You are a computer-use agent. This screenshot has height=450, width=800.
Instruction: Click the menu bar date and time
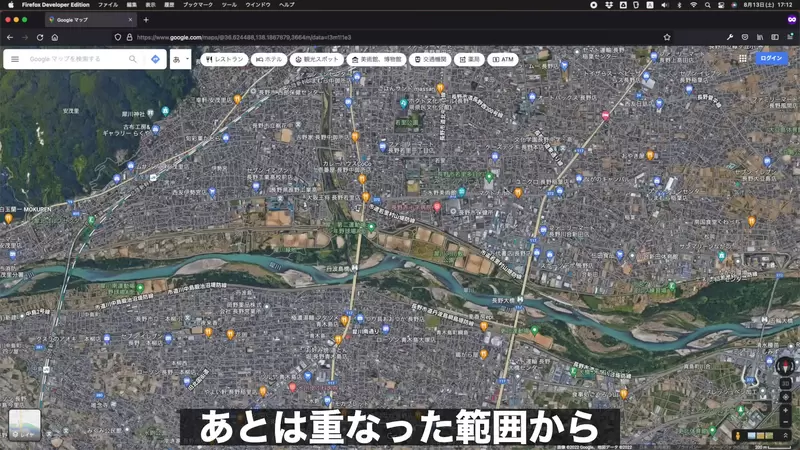click(768, 5)
